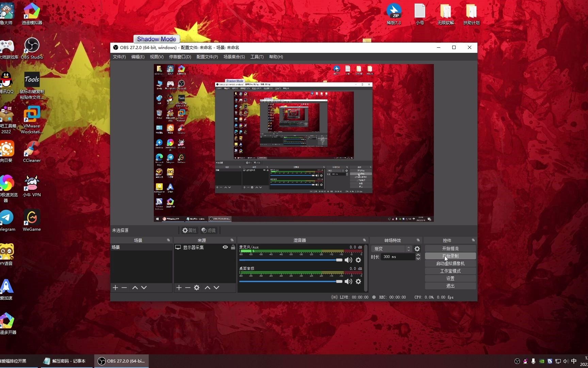Open the 工具(T) menu

(257, 57)
